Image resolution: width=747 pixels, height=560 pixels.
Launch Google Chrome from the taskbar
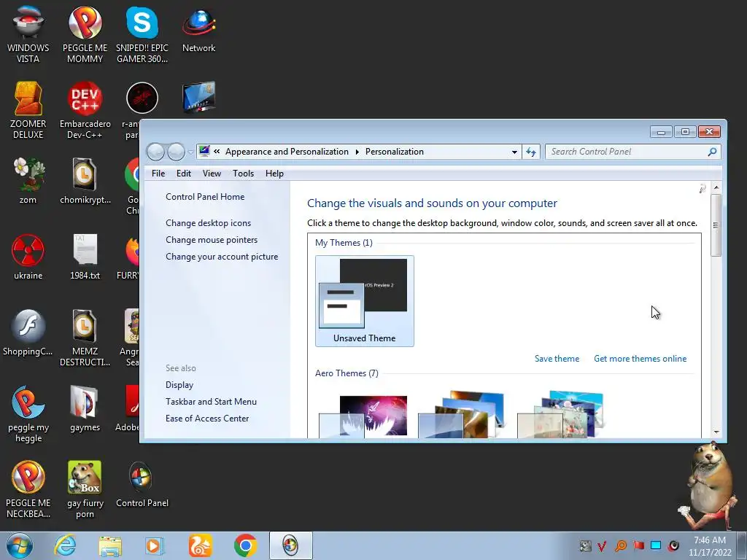tap(245, 545)
